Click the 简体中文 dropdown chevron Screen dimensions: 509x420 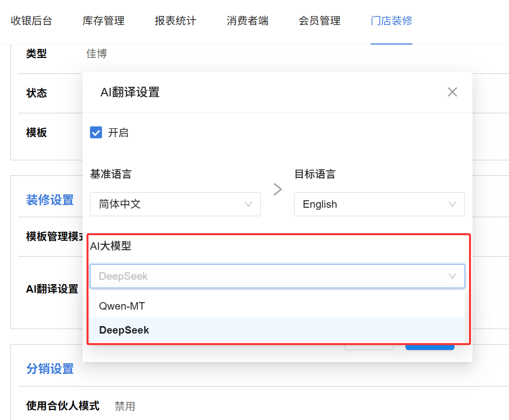248,204
